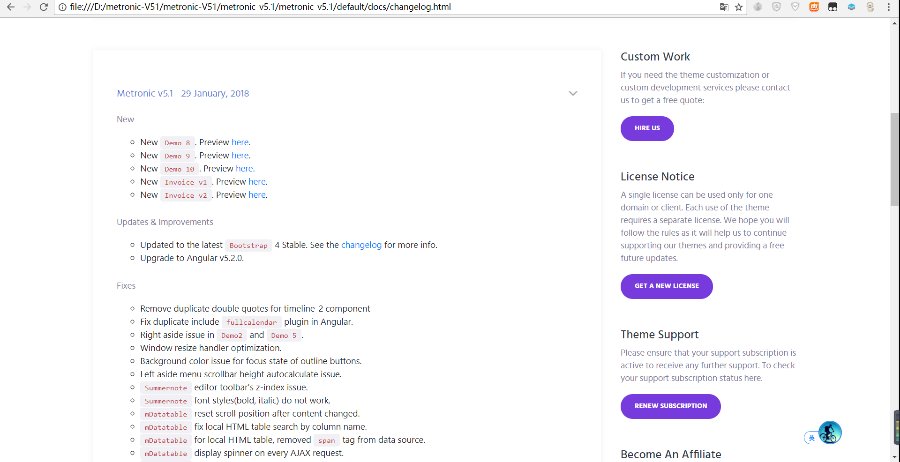Click the span code tag
The image size is (900, 462).
(x=326, y=440)
